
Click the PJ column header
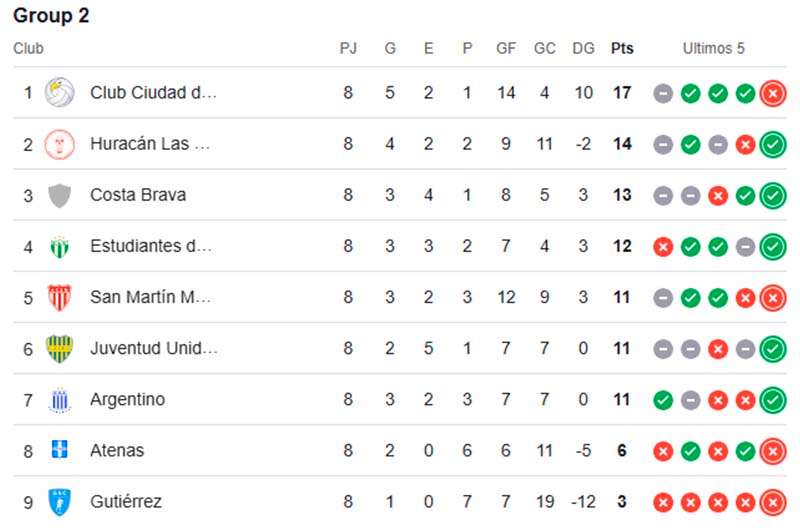tap(348, 48)
